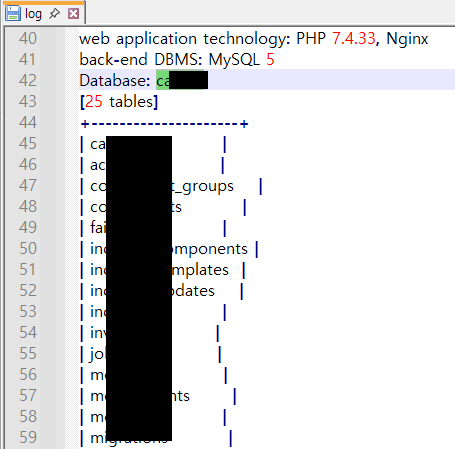The height and width of the screenshot is (449, 455).
Task: Click line number 41
Action: click(28, 60)
